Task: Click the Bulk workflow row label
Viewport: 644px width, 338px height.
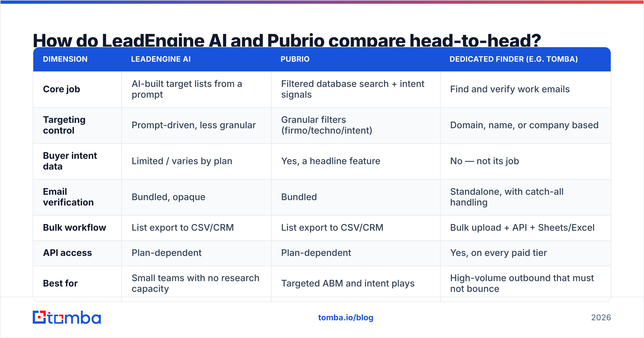Action: point(75,227)
